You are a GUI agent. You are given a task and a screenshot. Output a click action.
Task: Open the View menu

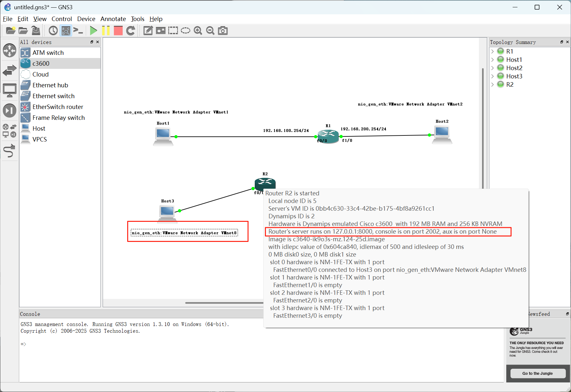[x=40, y=19]
